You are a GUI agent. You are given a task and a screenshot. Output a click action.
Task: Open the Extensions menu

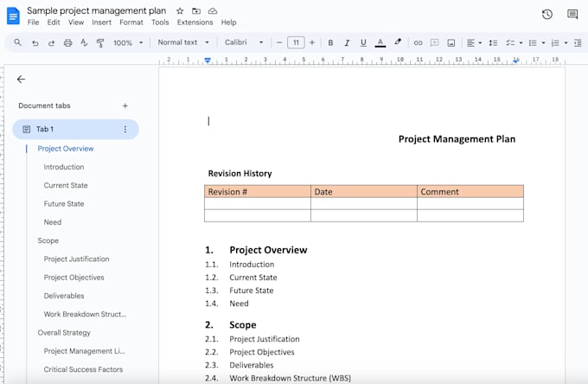[195, 22]
